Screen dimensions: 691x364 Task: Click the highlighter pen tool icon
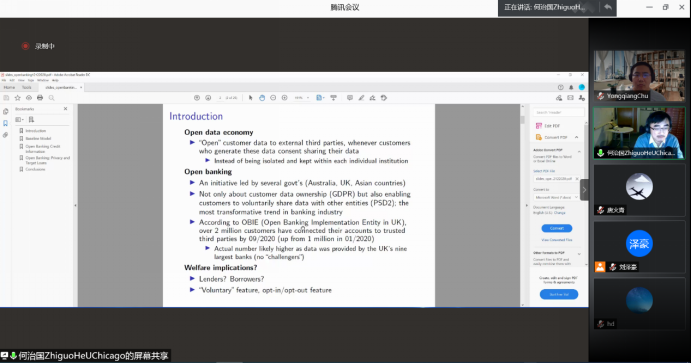coord(361,98)
